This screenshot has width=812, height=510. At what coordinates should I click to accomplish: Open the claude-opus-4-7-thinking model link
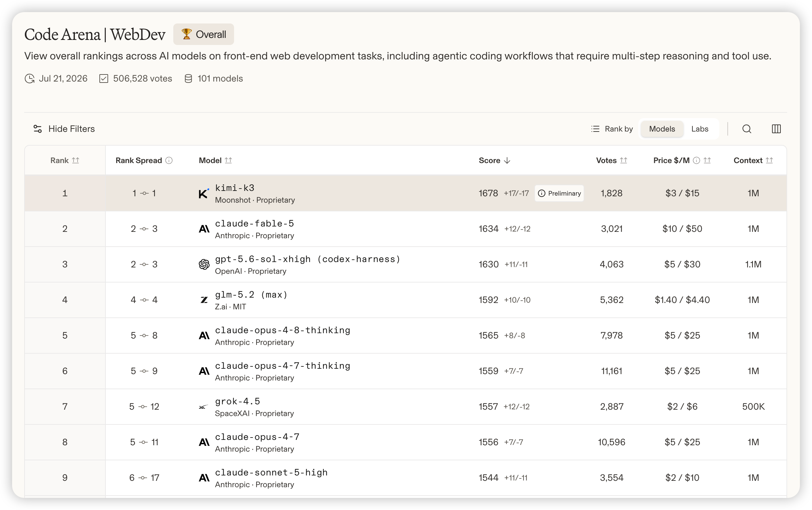[x=282, y=366]
